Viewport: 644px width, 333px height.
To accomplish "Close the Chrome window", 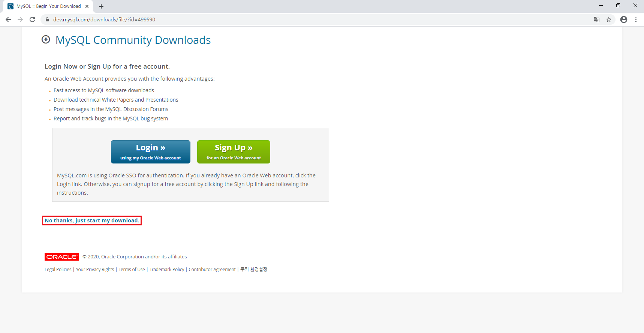I will [635, 6].
